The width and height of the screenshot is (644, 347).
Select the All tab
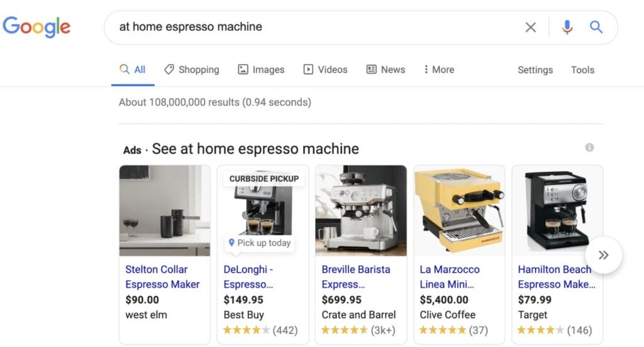pos(132,69)
